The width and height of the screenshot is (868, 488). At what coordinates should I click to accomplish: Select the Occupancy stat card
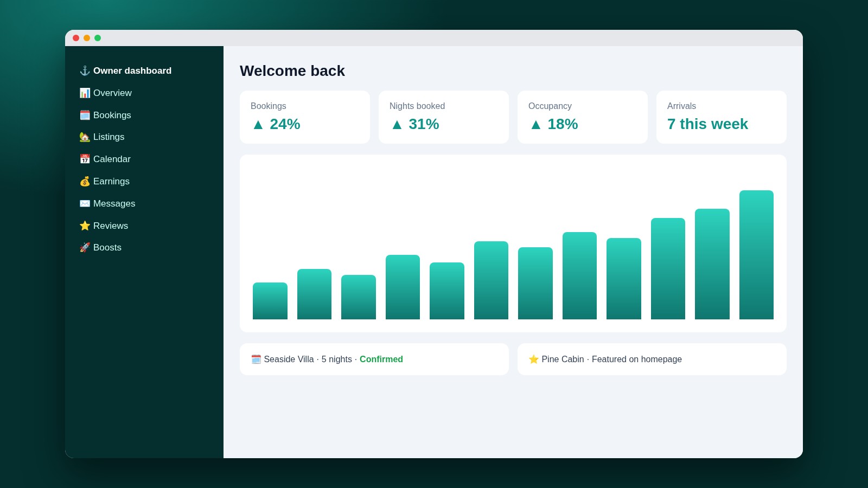583,117
